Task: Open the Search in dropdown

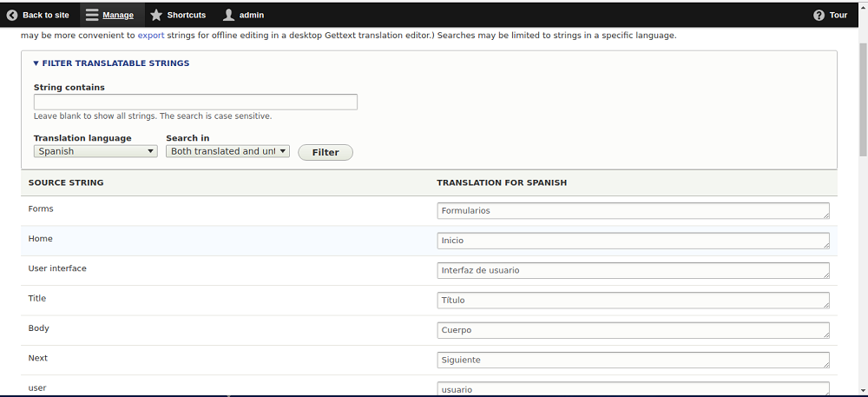Action: pos(227,151)
